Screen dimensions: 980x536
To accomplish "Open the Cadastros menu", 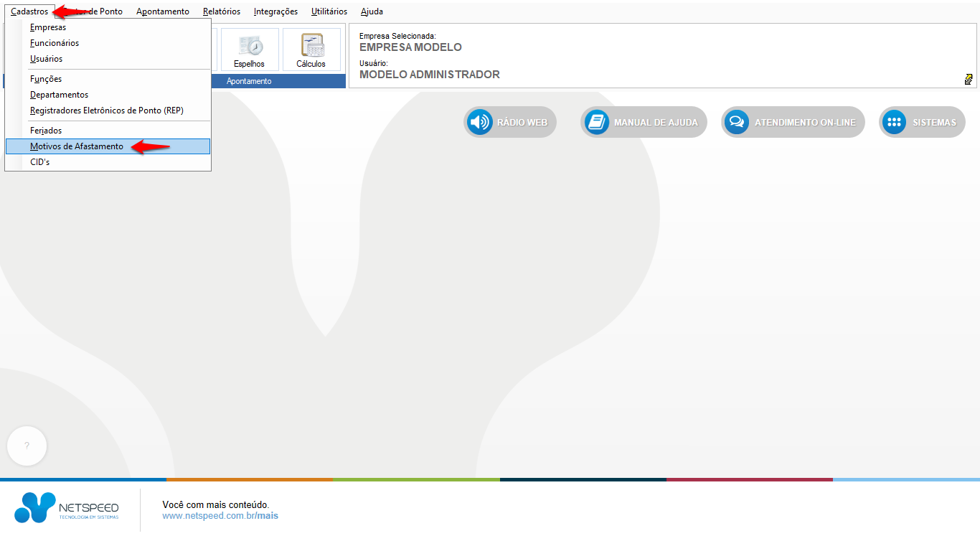I will tap(29, 11).
